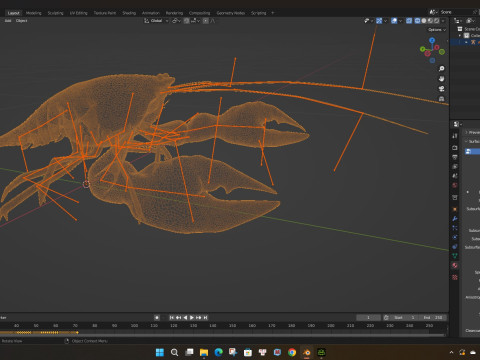Switch to the UV Editing workspace tab
The height and width of the screenshot is (360, 480).
point(78,13)
